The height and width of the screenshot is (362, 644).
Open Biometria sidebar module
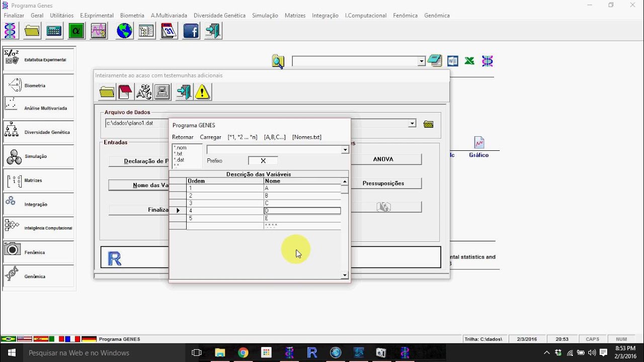click(39, 85)
